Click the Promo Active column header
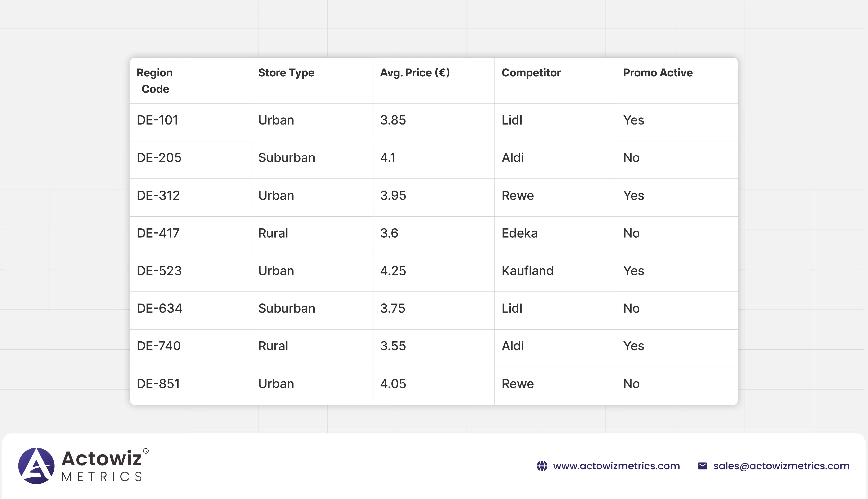The width and height of the screenshot is (868, 499). tap(657, 73)
